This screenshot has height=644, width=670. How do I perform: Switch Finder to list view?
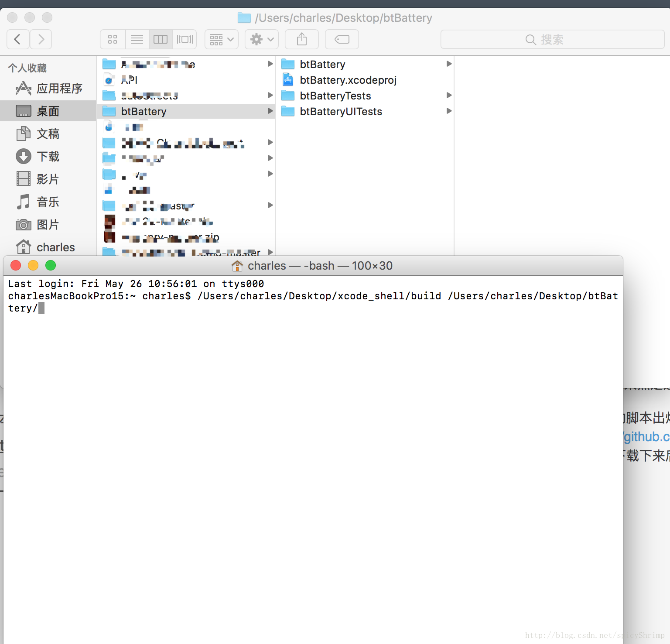[137, 39]
